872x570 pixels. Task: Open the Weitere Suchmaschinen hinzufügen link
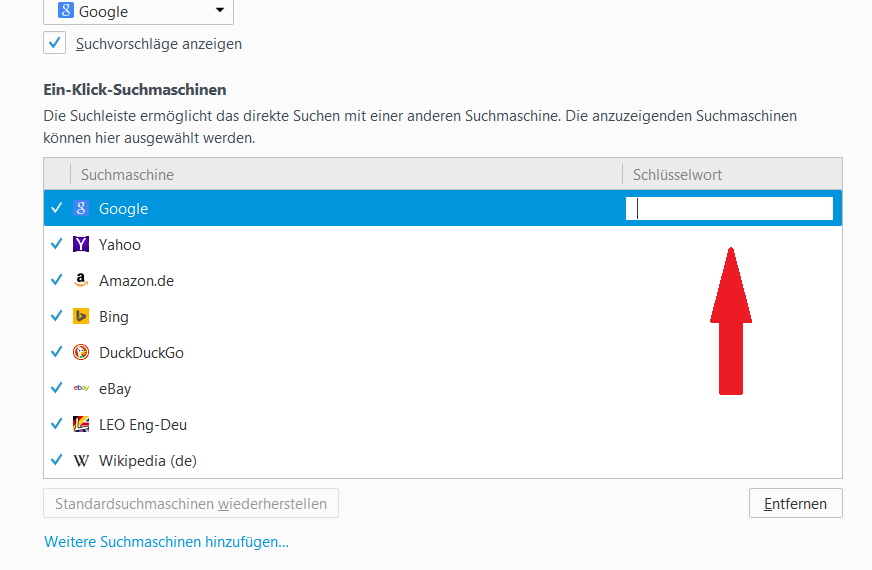[166, 542]
